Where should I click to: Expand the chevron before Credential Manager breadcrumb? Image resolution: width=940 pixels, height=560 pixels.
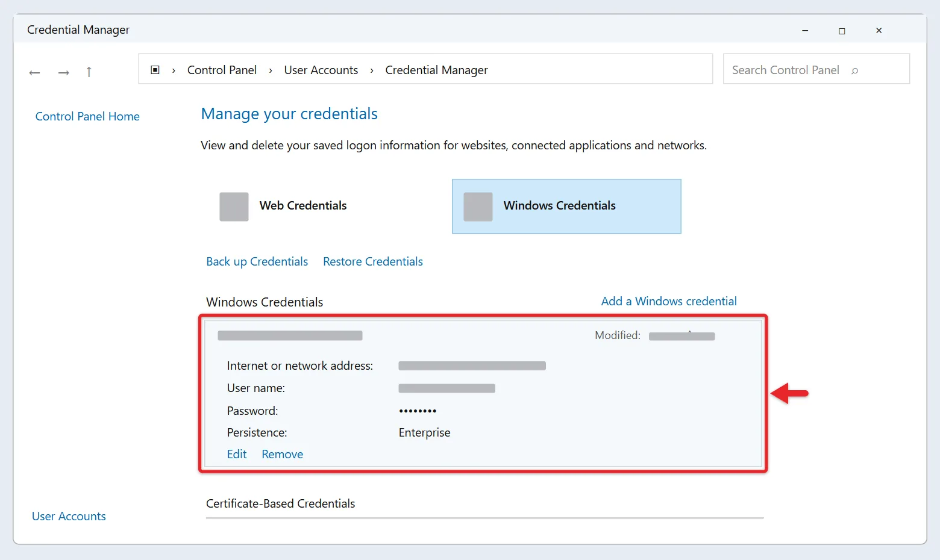[x=372, y=70]
